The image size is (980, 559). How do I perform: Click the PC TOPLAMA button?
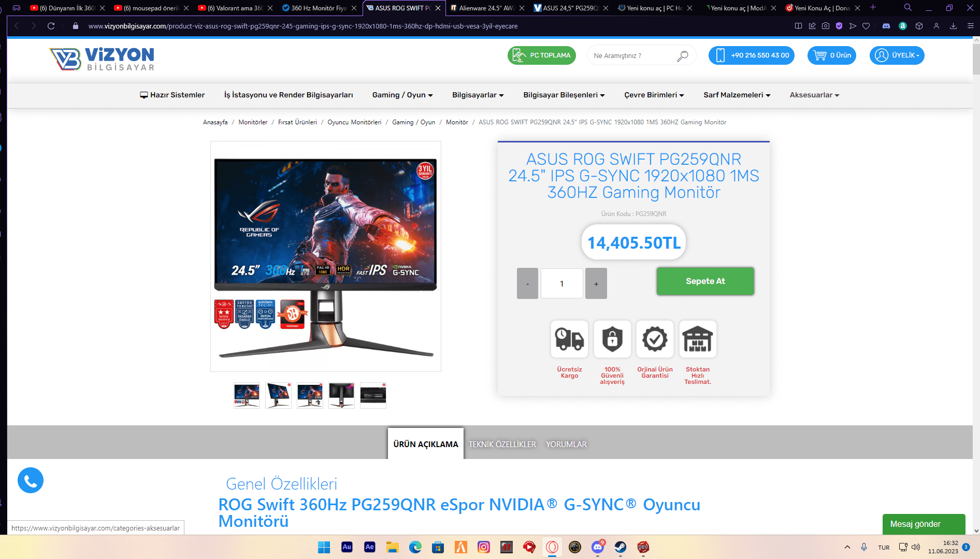coord(542,55)
